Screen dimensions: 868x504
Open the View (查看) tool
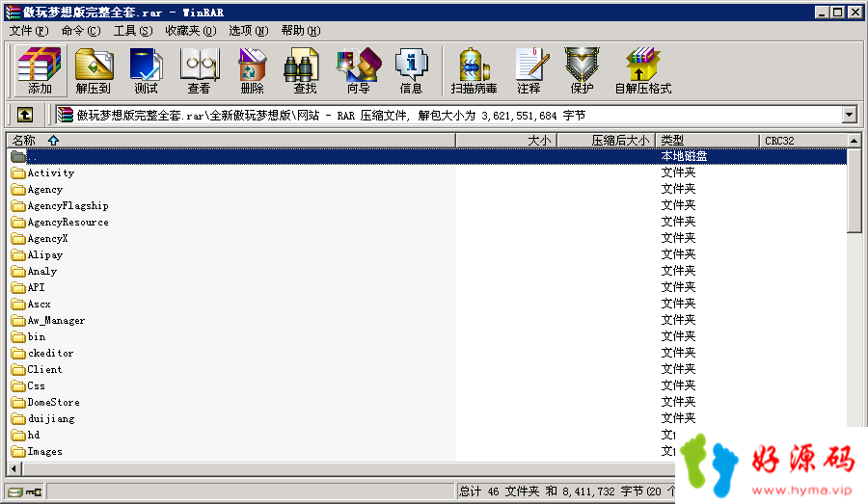tap(199, 70)
